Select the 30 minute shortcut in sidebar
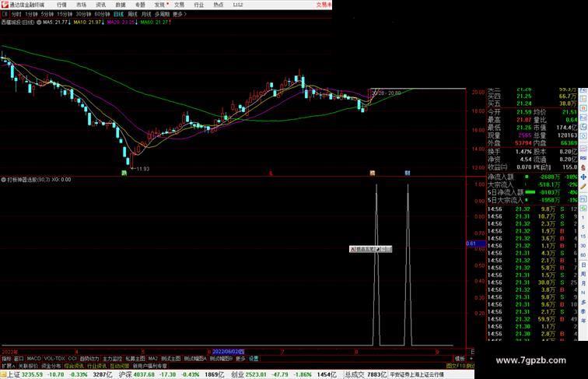The height and width of the screenshot is (379, 588). (583, 246)
